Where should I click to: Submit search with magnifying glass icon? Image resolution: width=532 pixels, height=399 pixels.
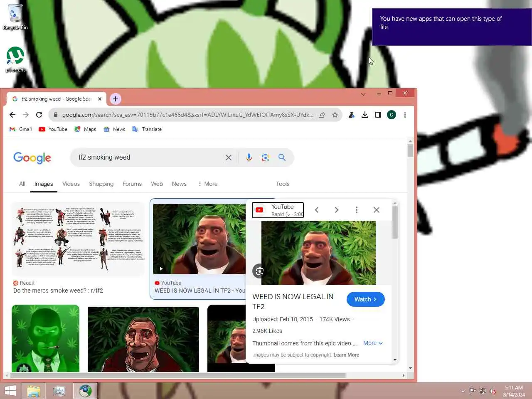point(282,158)
